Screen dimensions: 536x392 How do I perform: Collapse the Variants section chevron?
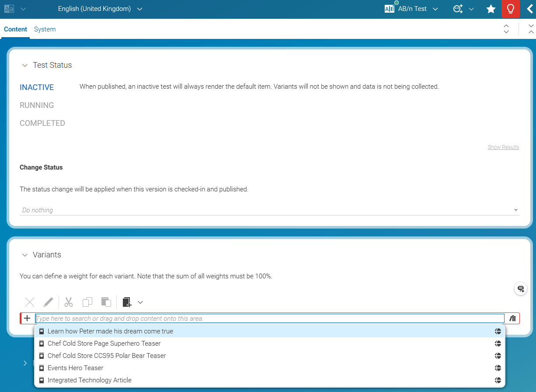25,255
